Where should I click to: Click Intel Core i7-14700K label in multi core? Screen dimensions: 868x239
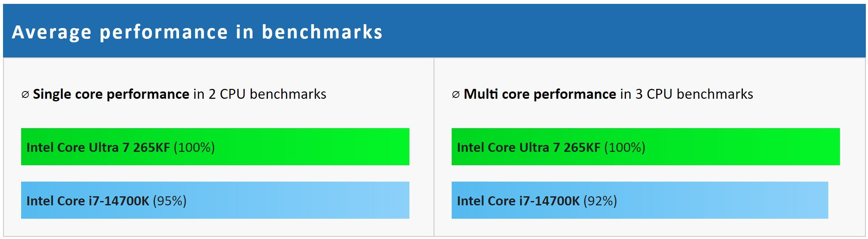(x=518, y=201)
